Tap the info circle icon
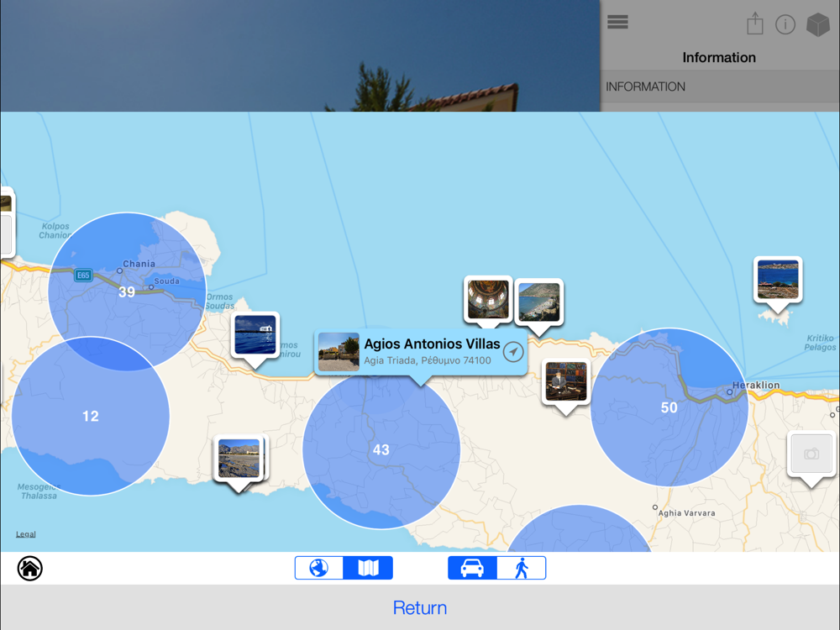 click(x=785, y=24)
